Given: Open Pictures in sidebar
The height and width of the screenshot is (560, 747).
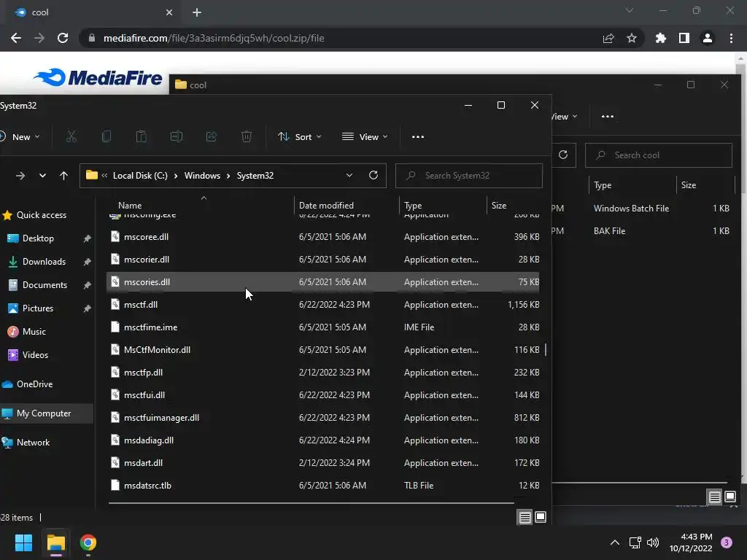Looking at the screenshot, I should (x=38, y=308).
